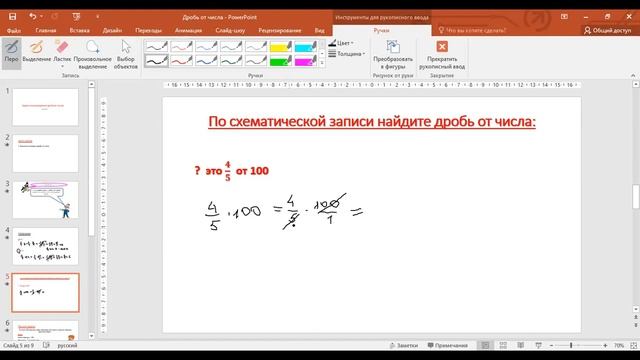Switch to the Вставка tab
Viewport: 640px width, 360px height.
(79, 31)
